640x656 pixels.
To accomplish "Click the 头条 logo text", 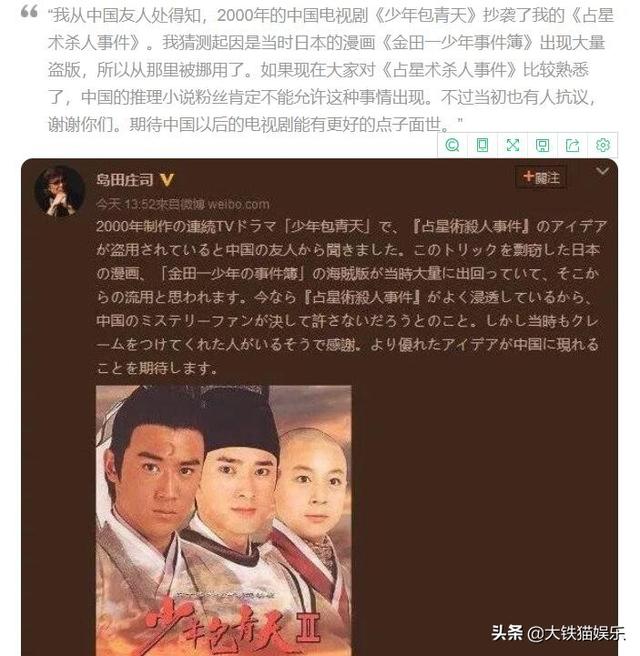I will coord(507,633).
